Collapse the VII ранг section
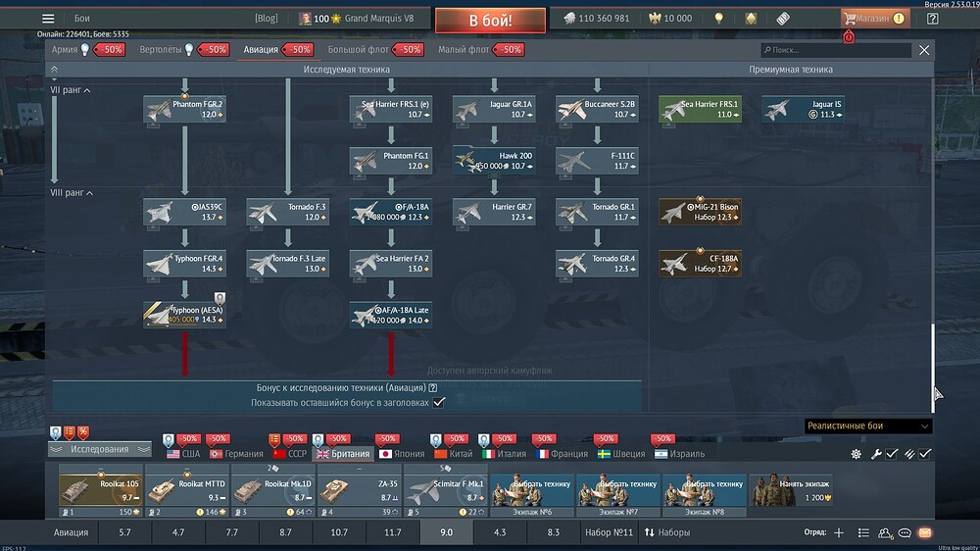This screenshot has width=980, height=551. [x=87, y=90]
